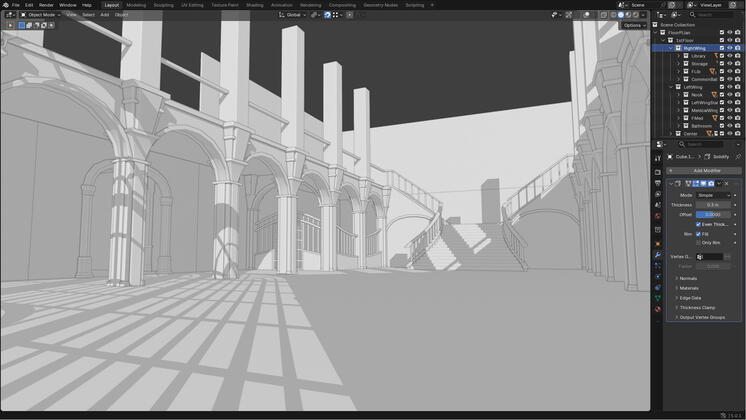Toggle the Nook collection eye icon
The width and height of the screenshot is (746, 420).
point(729,95)
